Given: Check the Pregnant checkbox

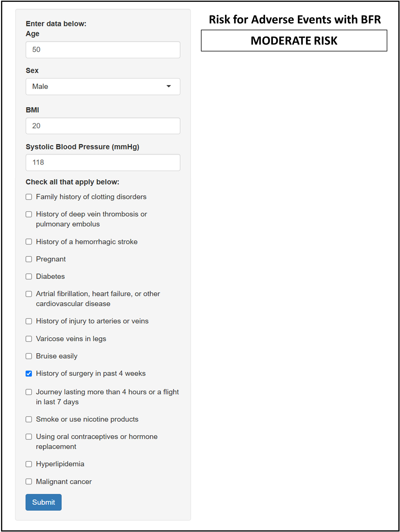Looking at the screenshot, I should point(29,259).
